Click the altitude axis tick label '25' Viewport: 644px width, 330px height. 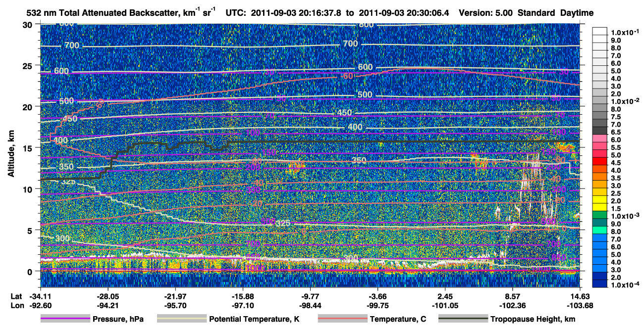point(28,65)
